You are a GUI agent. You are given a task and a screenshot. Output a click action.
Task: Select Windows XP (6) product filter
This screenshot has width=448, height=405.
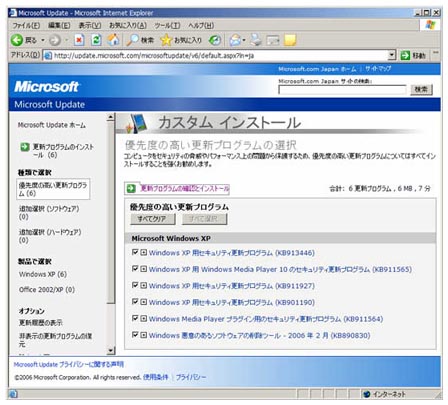[43, 274]
